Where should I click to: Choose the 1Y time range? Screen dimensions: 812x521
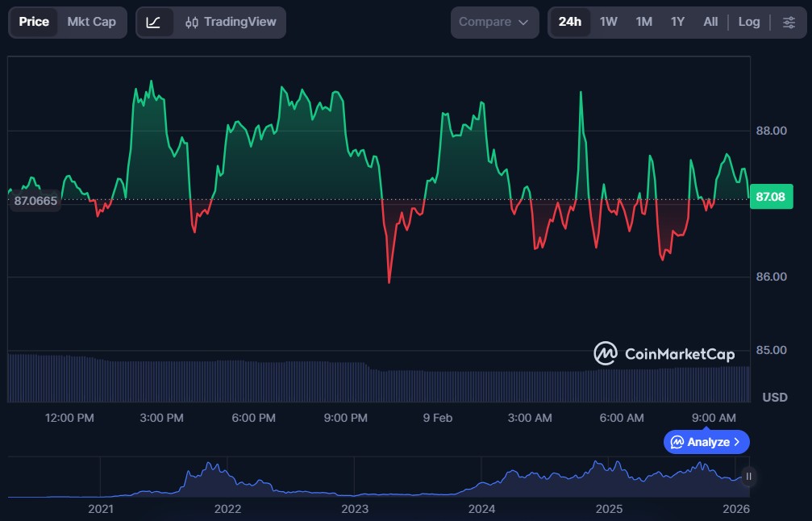tap(677, 22)
